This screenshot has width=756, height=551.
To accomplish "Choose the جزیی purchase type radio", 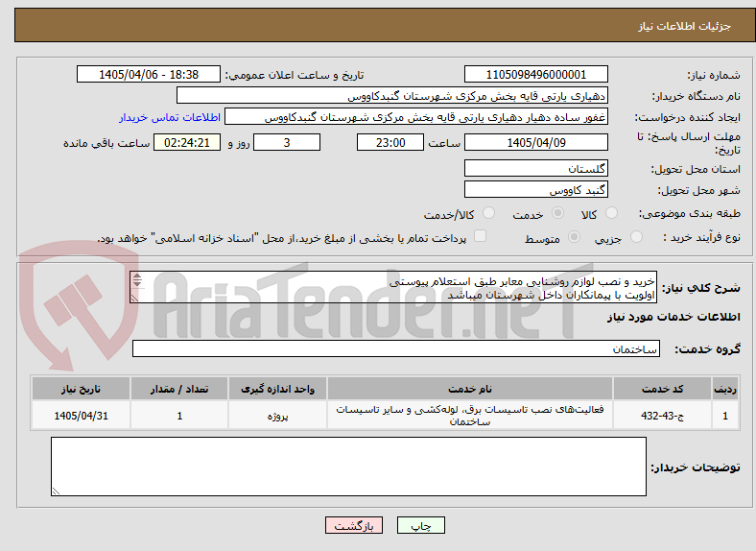I will coord(636,236).
